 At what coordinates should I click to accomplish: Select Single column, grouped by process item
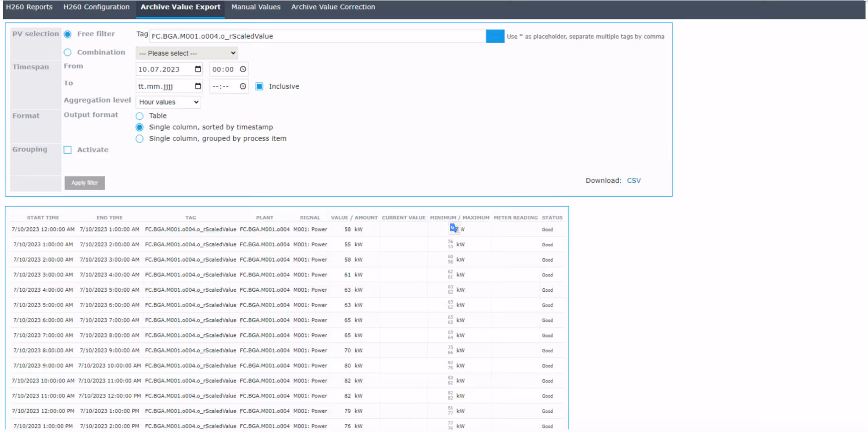point(140,139)
